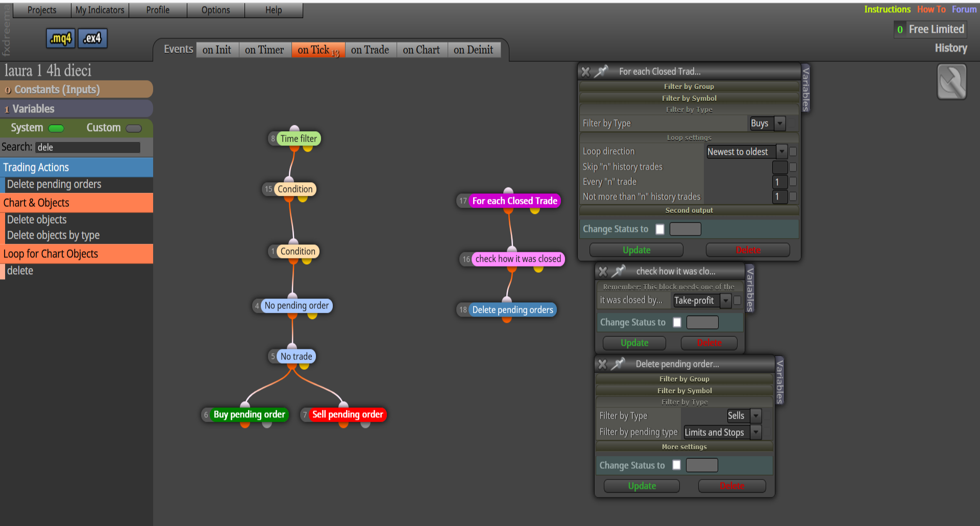Click pin icon on check how it was closed panel
This screenshot has width=980, height=526.
(x=619, y=271)
